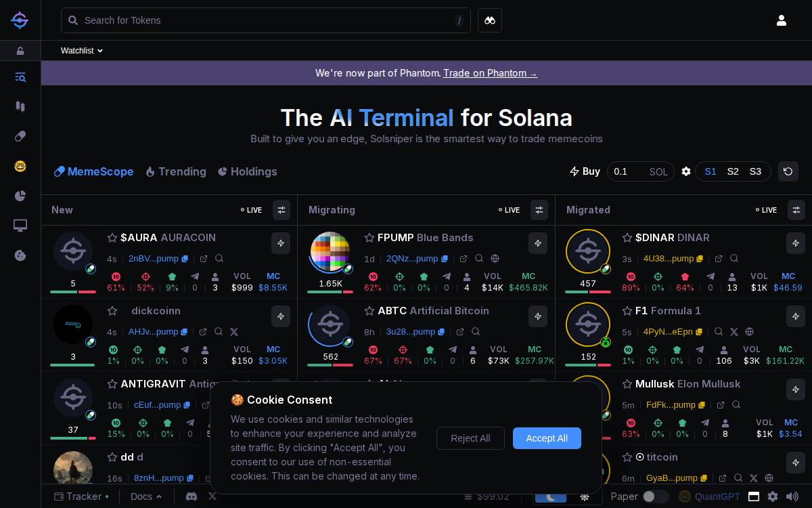This screenshot has height=508, width=812.
Task: Open the FPUMP Blue Bands token thumbnail
Action: click(330, 251)
